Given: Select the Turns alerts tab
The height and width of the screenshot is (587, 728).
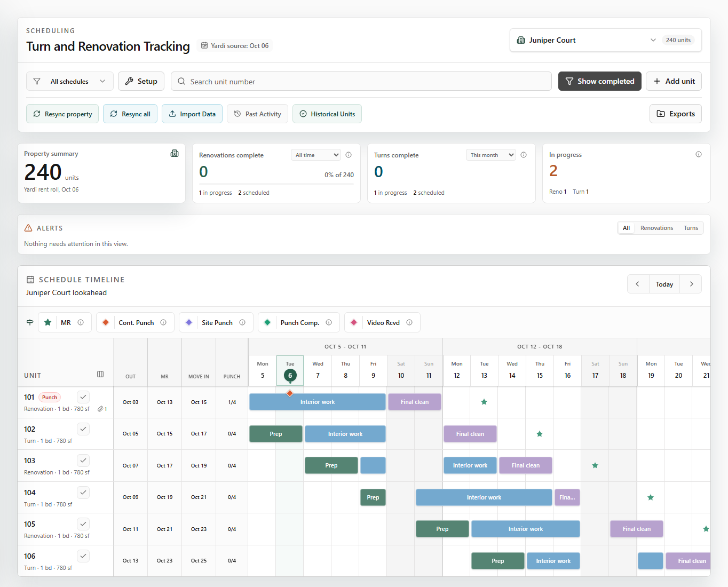Looking at the screenshot, I should click(x=691, y=228).
